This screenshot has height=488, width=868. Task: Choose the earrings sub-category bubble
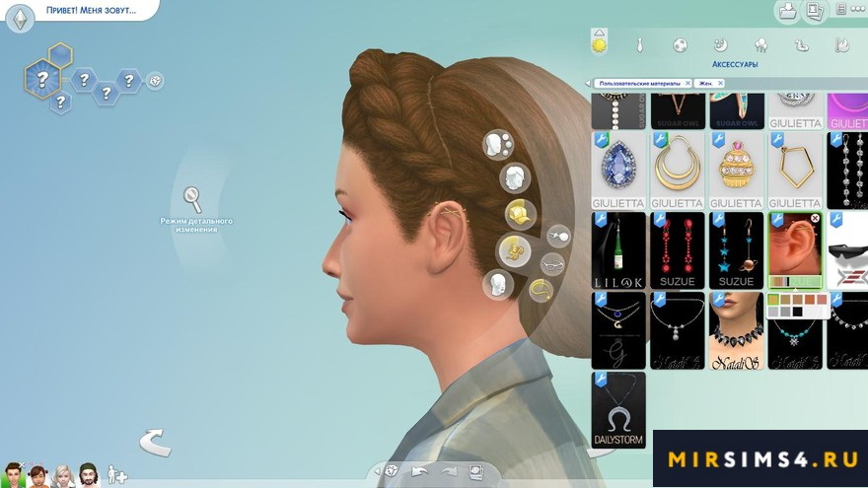click(558, 237)
